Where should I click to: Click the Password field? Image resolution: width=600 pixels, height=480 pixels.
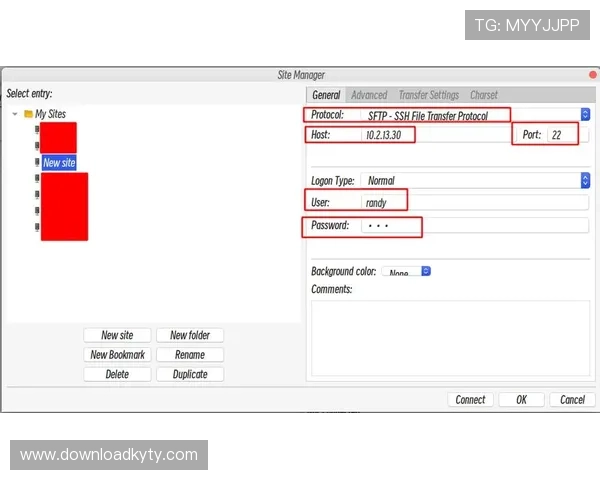(x=474, y=225)
